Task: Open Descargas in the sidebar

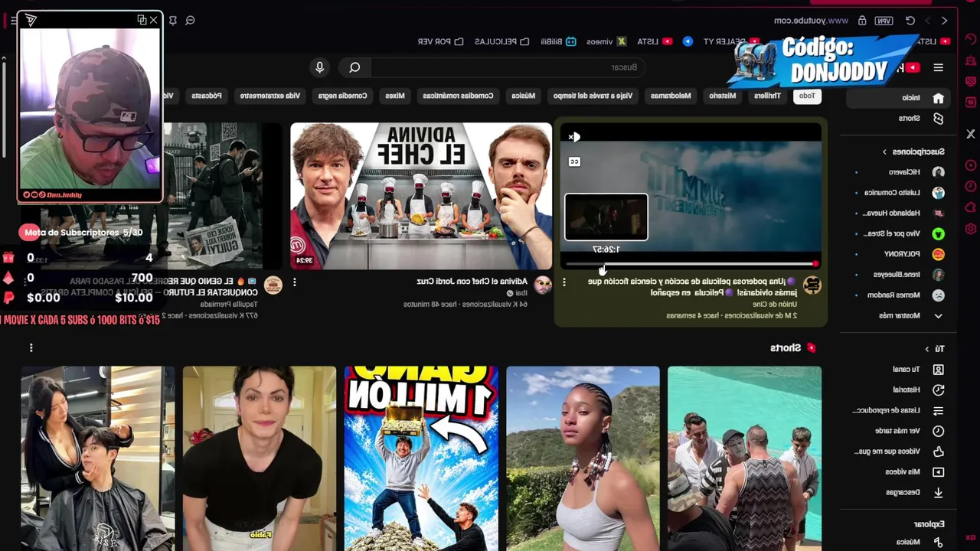Action: click(x=897, y=492)
